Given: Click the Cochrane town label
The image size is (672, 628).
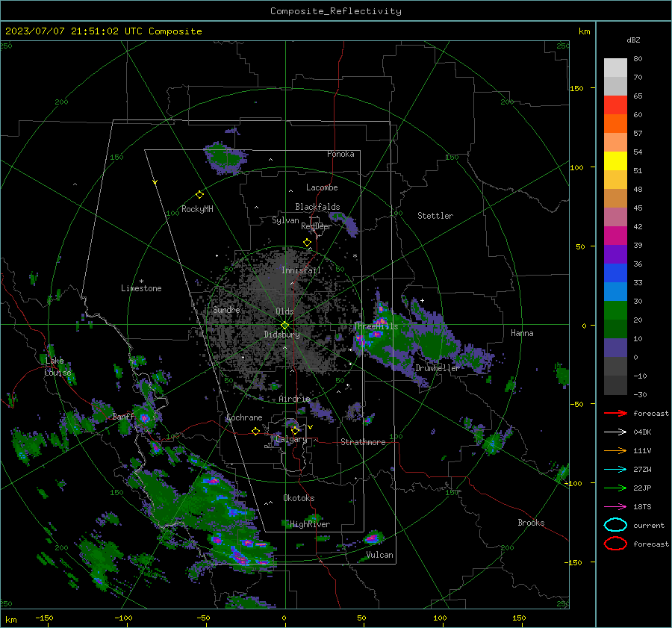Looking at the screenshot, I should point(244,417).
